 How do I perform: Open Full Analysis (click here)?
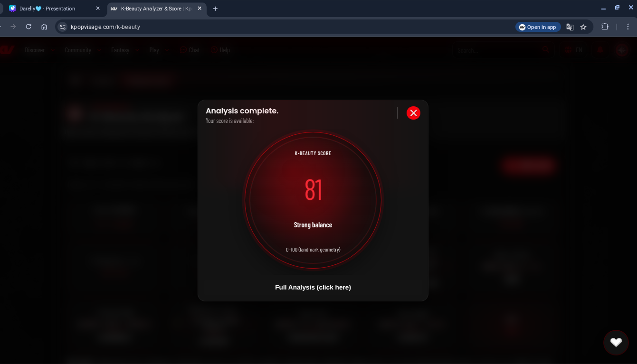click(313, 288)
